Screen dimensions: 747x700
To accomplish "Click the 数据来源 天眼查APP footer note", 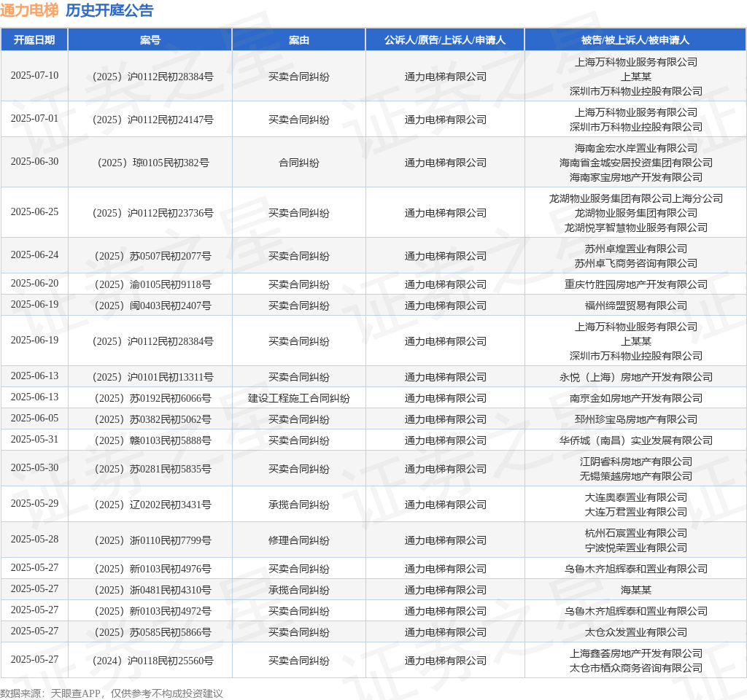I will pyautogui.click(x=112, y=693).
